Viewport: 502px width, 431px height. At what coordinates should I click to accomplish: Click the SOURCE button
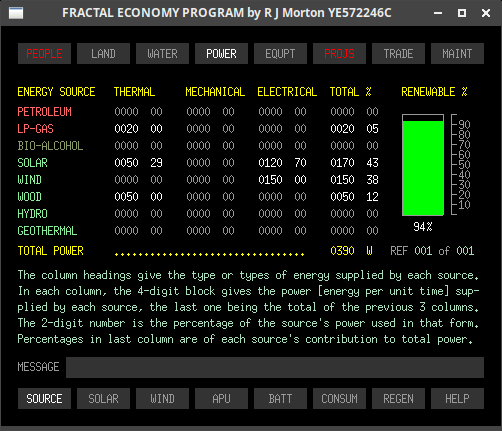pos(44,398)
